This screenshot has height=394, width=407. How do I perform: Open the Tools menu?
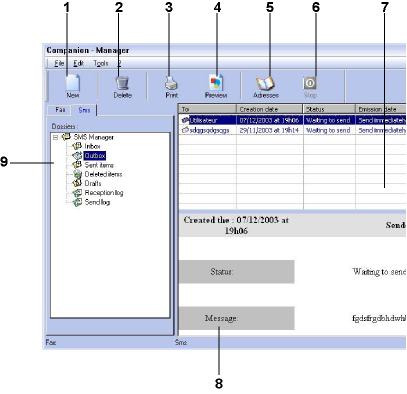pos(100,63)
